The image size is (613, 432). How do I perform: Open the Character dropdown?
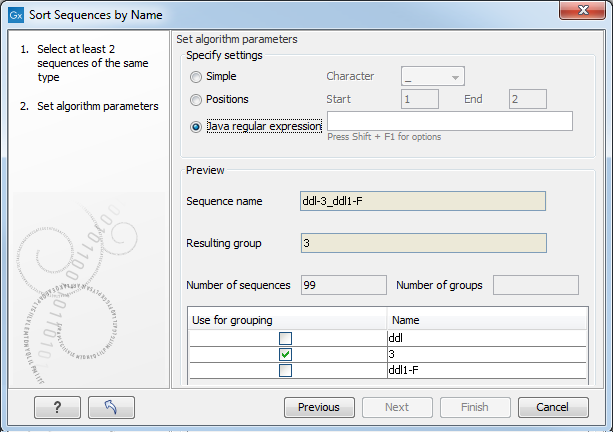point(432,76)
